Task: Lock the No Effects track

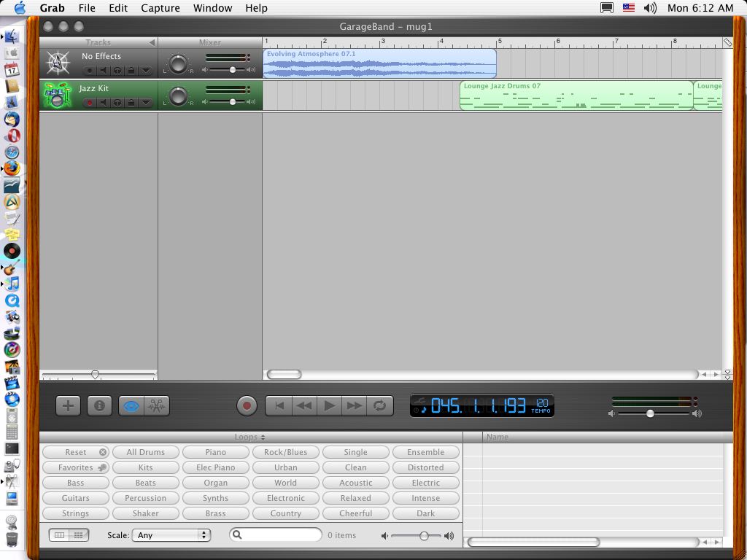Action: [x=131, y=71]
